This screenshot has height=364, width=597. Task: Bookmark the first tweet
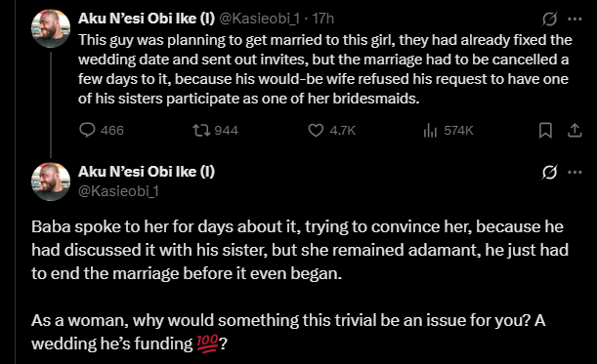[545, 131]
